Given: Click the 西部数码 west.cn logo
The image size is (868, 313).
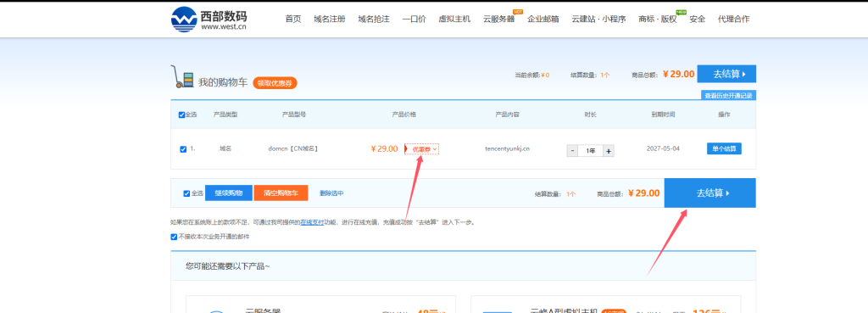Looking at the screenshot, I should click(x=209, y=19).
